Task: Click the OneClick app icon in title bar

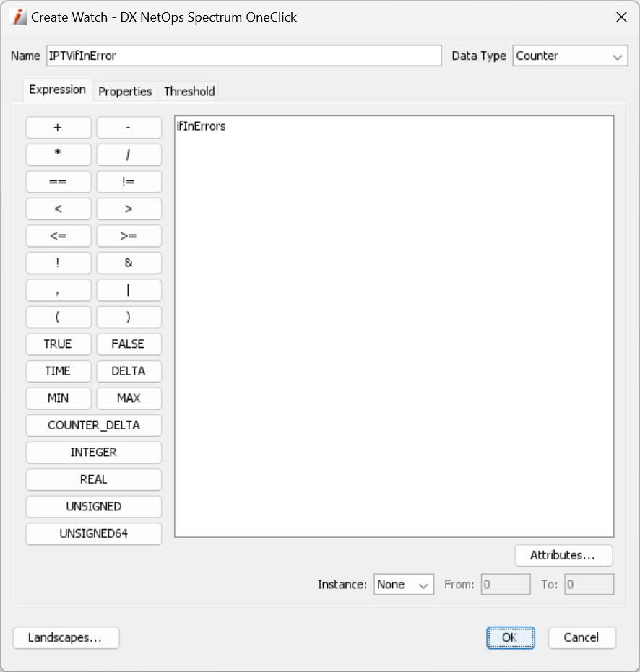Action: point(19,17)
